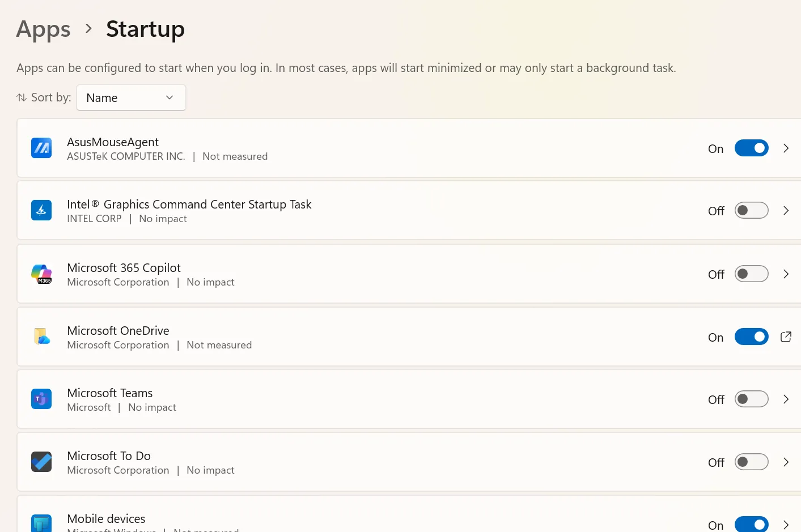Viewport: 801px width, 532px height.
Task: Expand AsusMouseAgent details chevron
Action: [786, 148]
